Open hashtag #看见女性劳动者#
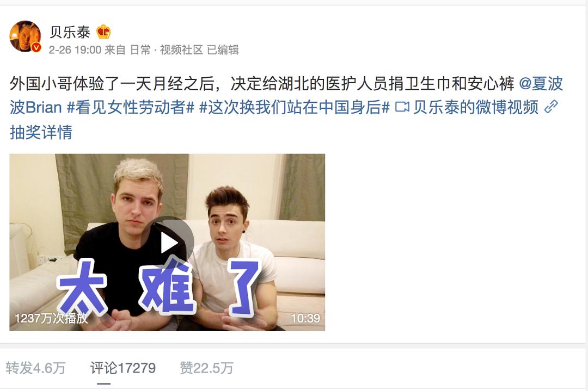The image size is (588, 391). pyautogui.click(x=131, y=108)
